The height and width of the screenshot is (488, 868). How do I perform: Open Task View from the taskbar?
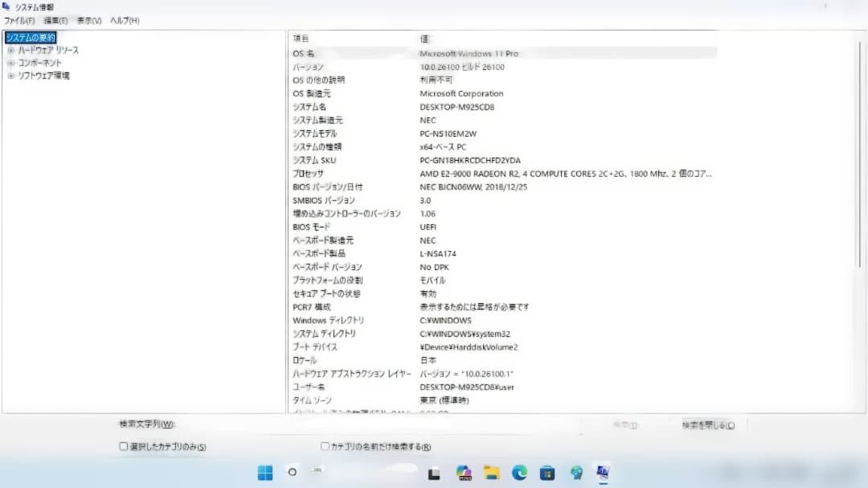tap(317, 474)
